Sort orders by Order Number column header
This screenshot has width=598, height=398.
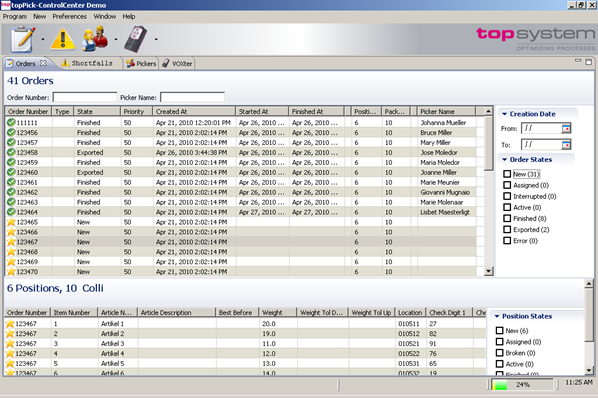point(28,111)
